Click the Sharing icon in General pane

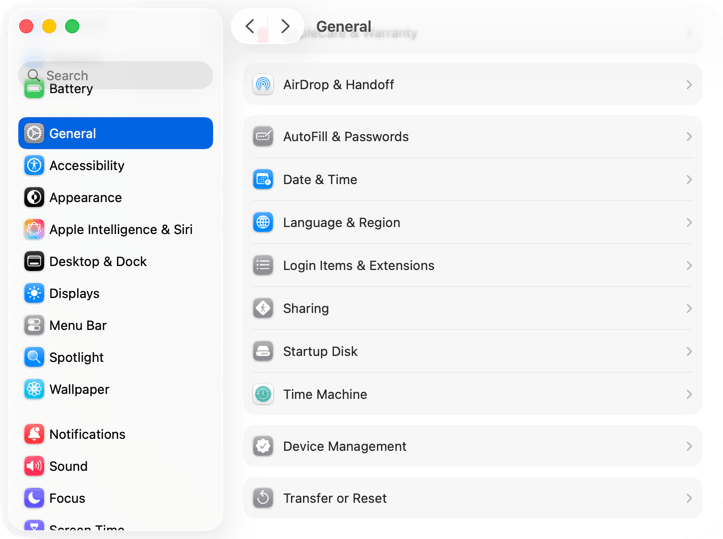(263, 308)
